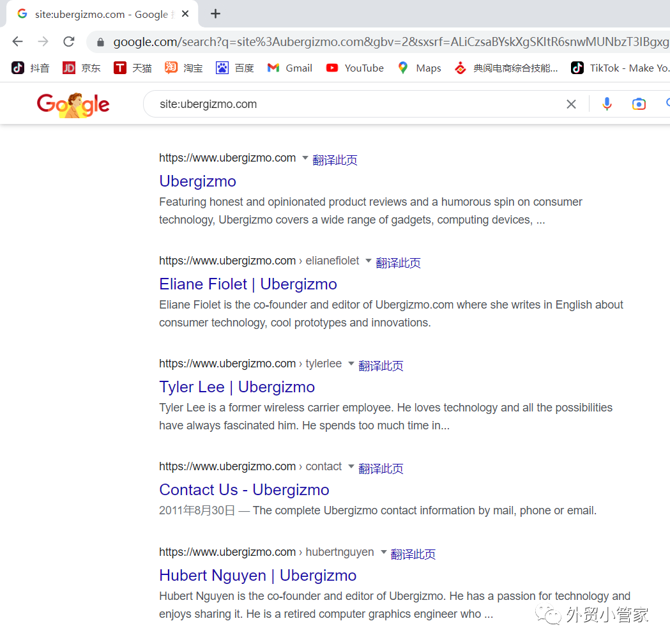This screenshot has height=644, width=670.
Task: Open the 淘宝 bookmark
Action: click(x=184, y=68)
